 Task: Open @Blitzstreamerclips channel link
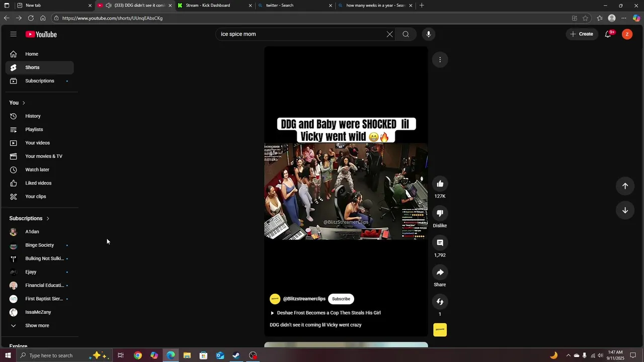pyautogui.click(x=304, y=299)
